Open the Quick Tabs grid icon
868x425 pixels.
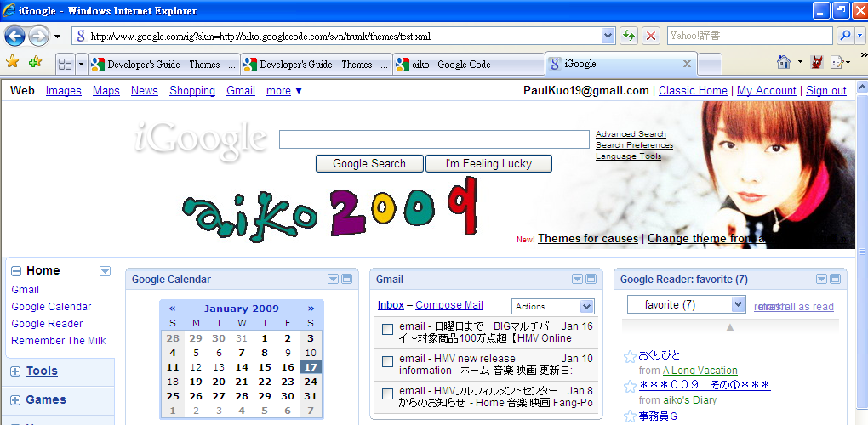pyautogui.click(x=65, y=64)
